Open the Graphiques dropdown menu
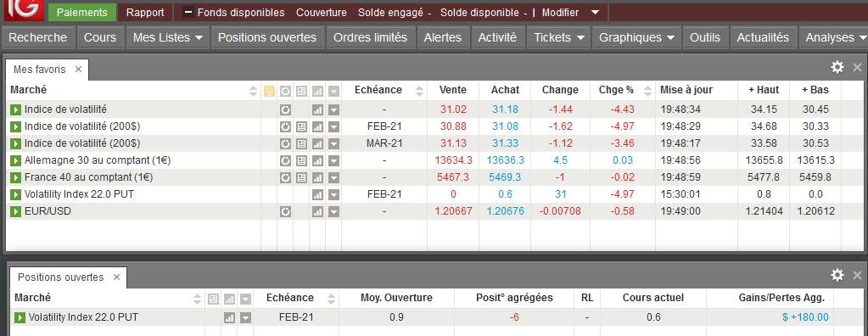The height and width of the screenshot is (336, 868). coord(636,37)
